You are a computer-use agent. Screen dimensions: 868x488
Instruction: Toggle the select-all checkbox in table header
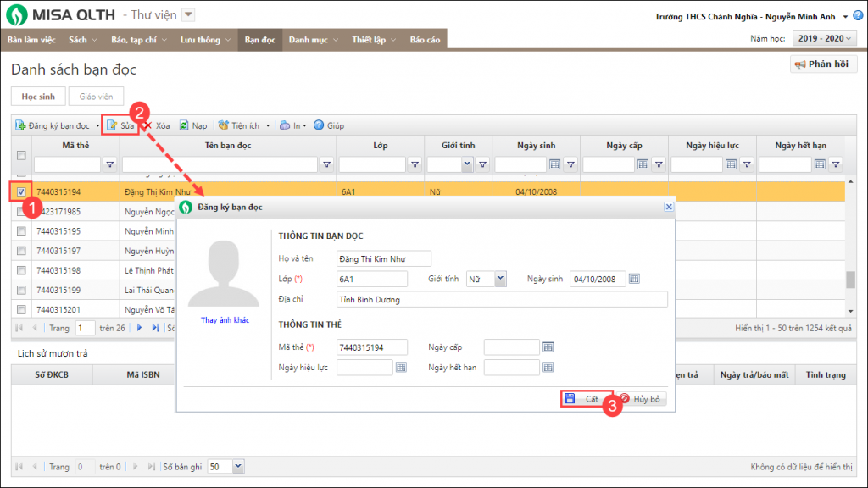tap(21, 155)
